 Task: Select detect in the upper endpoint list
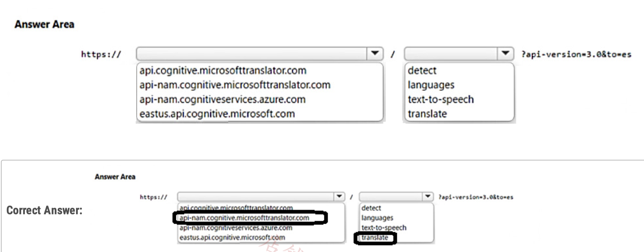(x=422, y=70)
